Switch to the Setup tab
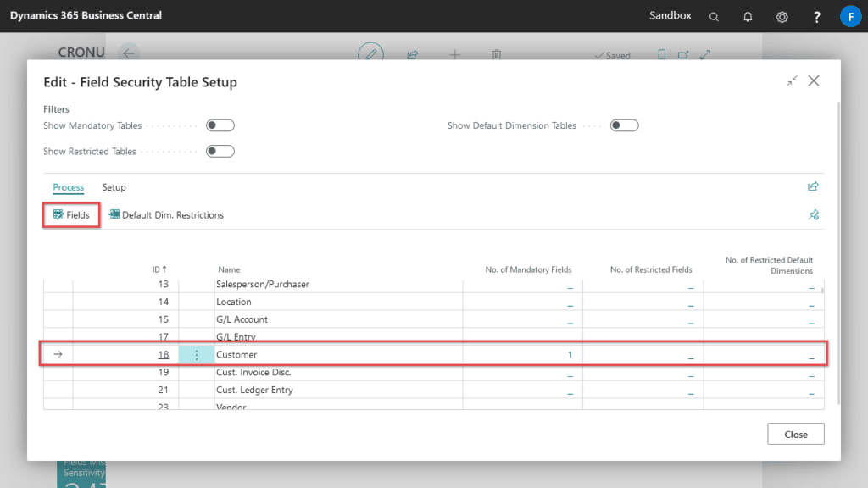This screenshot has height=488, width=868. pyautogui.click(x=114, y=187)
